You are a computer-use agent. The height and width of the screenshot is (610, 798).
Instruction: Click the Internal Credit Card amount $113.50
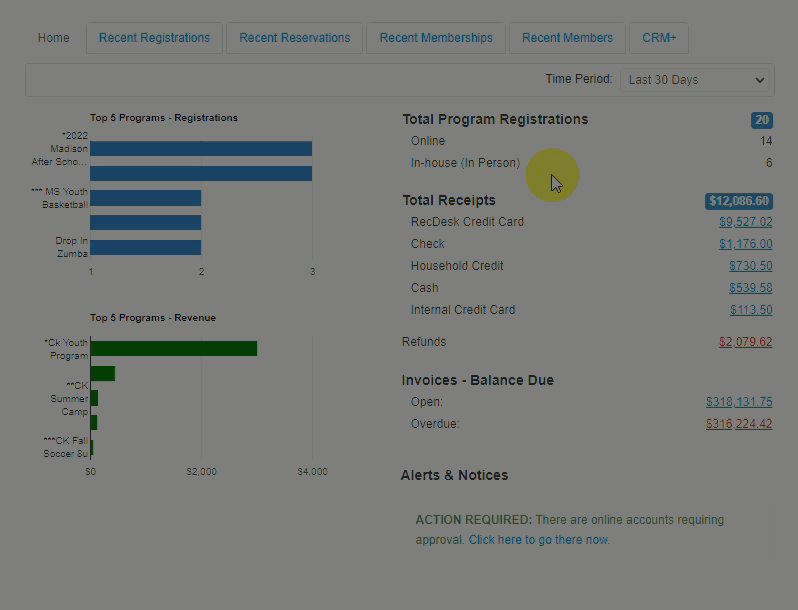[x=750, y=310]
